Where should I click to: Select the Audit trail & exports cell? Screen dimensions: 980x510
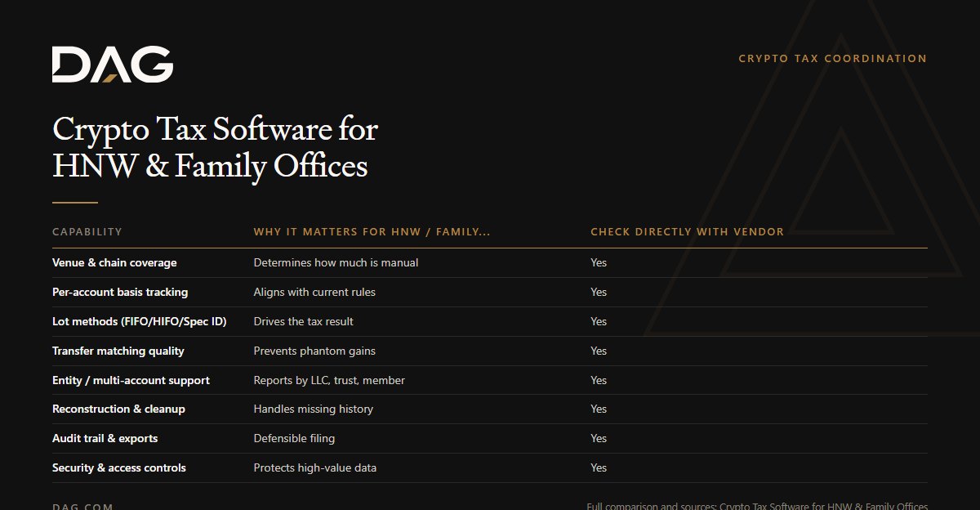[x=105, y=439]
